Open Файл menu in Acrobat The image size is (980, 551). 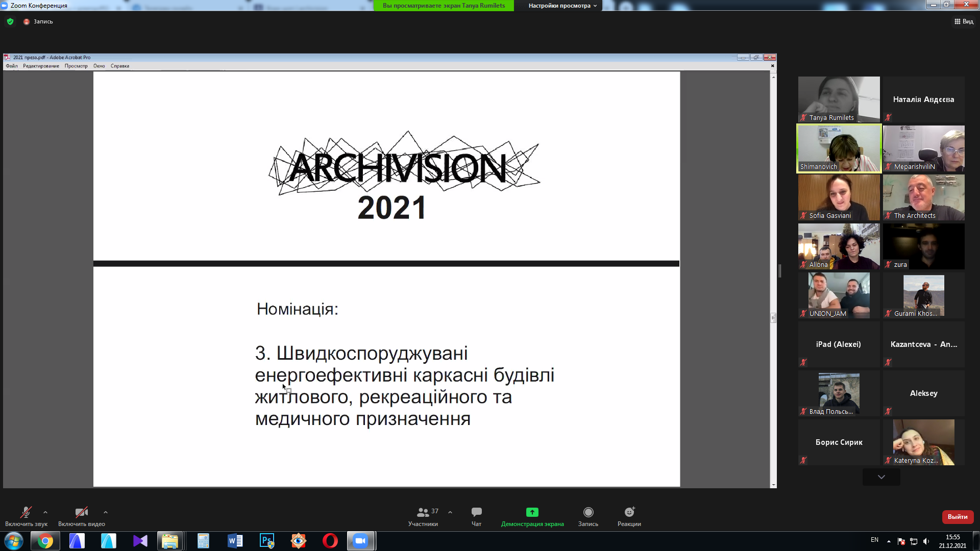click(x=12, y=66)
